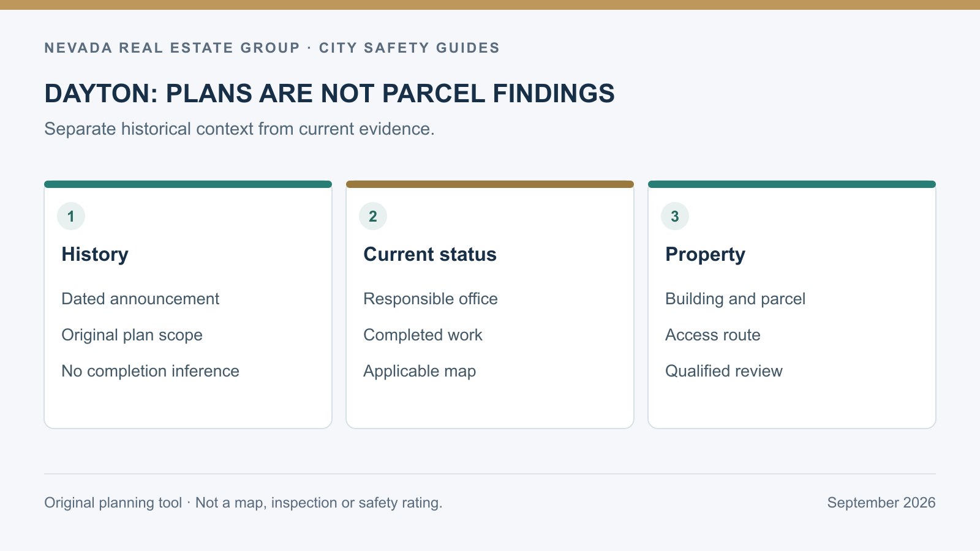Click the number 3 circle badge

[x=675, y=216]
